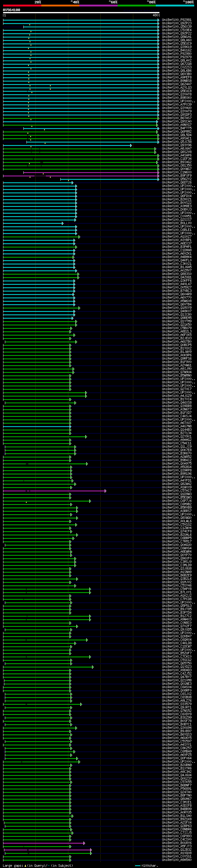197x868 pixels.
Task: Select hit label UniRef100_Q67208
Action: pyautogui.click(x=177, y=64)
